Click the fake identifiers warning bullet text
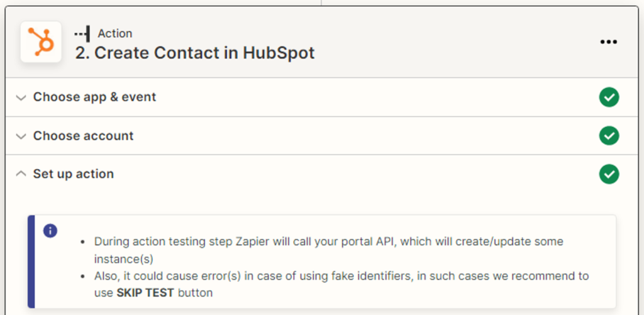 [340, 276]
